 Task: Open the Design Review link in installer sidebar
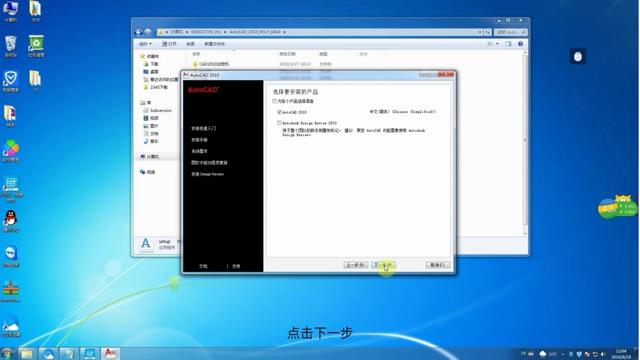[x=207, y=174]
